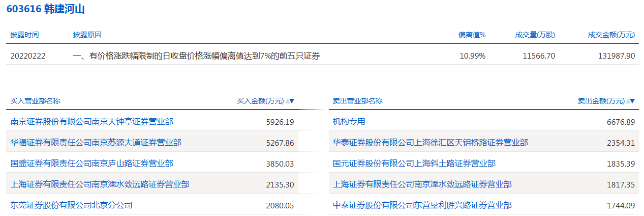
Task: Select disclosure reason text about 涨幅偏离值达到7%
Action: click(x=196, y=56)
